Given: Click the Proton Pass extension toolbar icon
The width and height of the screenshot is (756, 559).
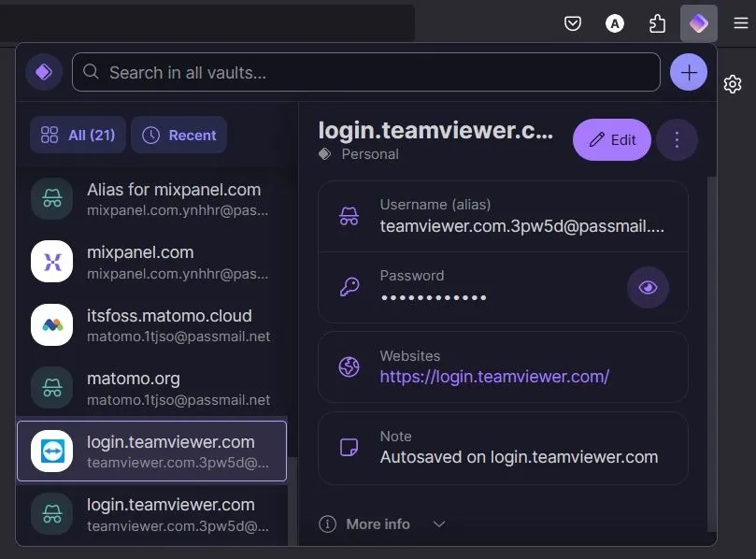Looking at the screenshot, I should pyautogui.click(x=698, y=23).
